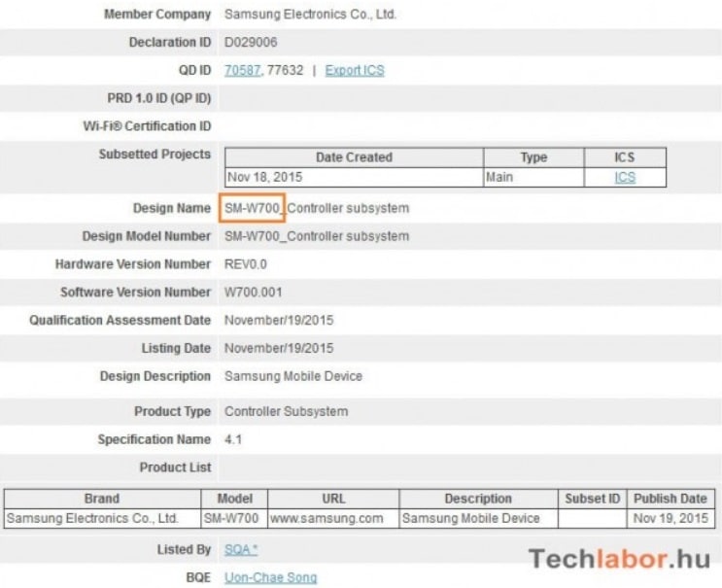This screenshot has width=722, height=588.
Task: Click the Techlabor.hu watermark logo
Action: pyautogui.click(x=619, y=558)
